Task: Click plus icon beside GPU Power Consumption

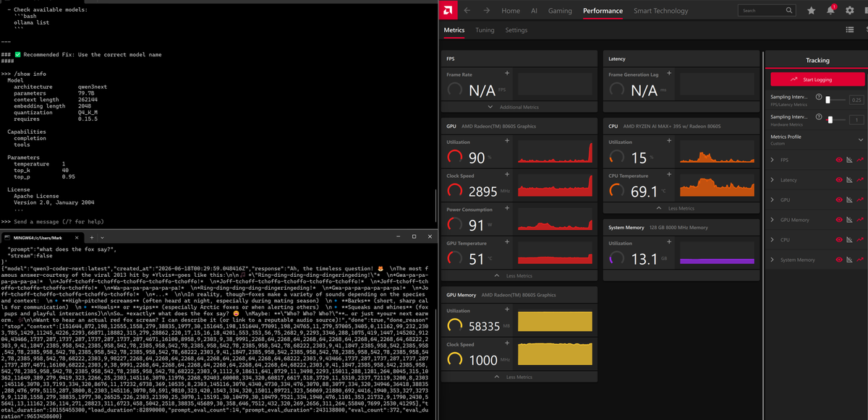Action: coord(506,210)
